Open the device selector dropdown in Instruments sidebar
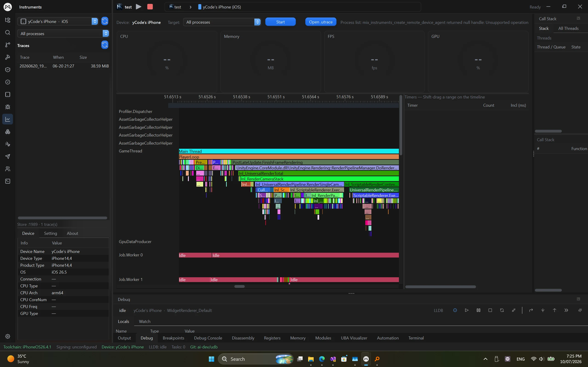The width and height of the screenshot is (588, 367). pyautogui.click(x=58, y=21)
